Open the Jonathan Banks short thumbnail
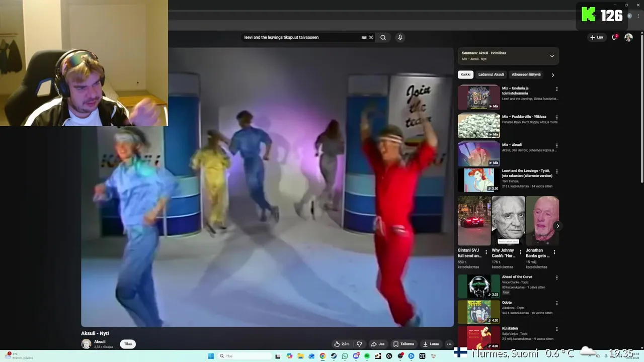644x362 pixels. pyautogui.click(x=542, y=221)
